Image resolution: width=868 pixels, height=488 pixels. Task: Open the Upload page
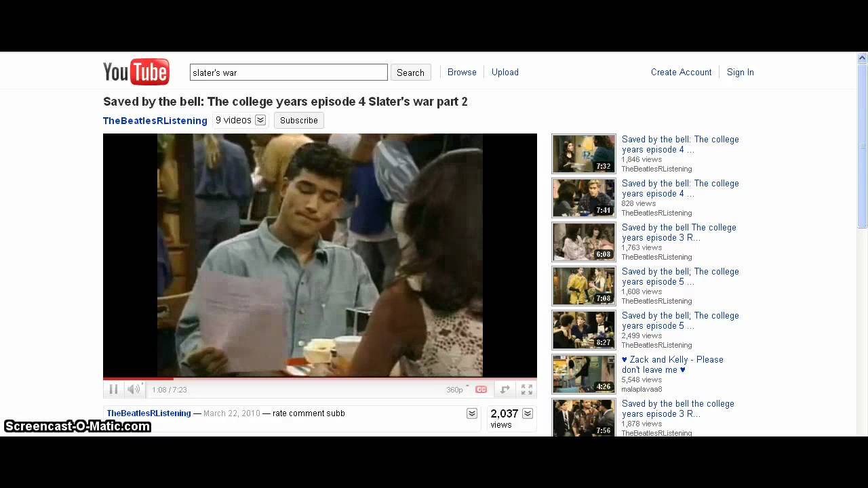[505, 72]
